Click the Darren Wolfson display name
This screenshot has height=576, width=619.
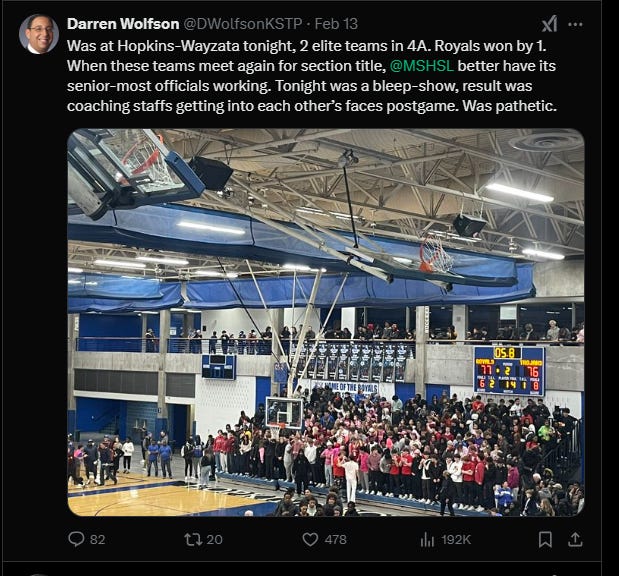coord(123,24)
